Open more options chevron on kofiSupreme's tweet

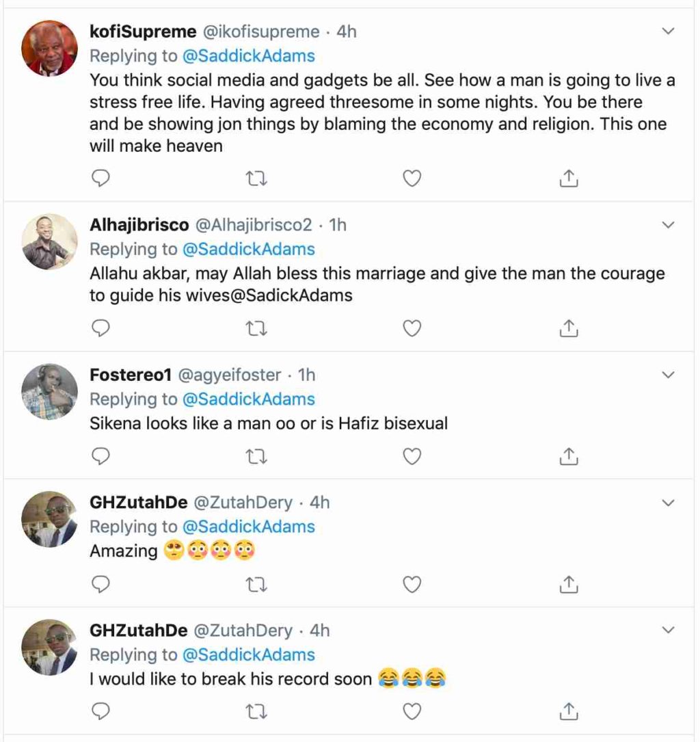[x=669, y=31]
